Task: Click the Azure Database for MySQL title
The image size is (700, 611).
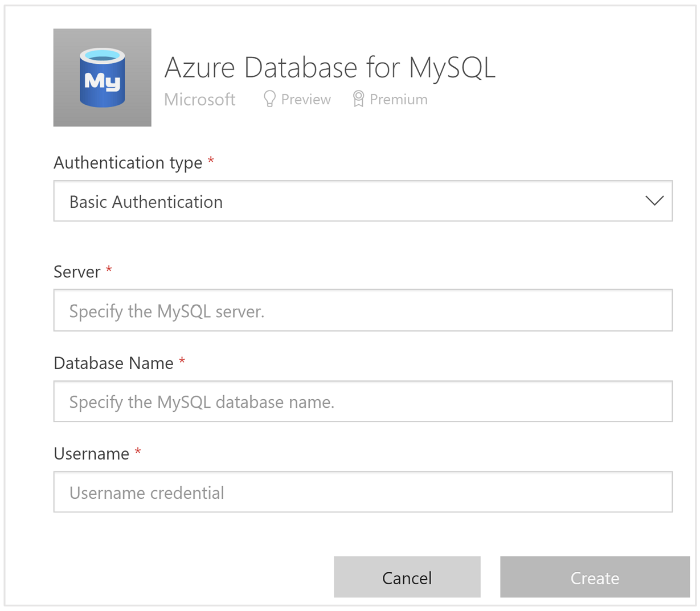Action: [330, 68]
